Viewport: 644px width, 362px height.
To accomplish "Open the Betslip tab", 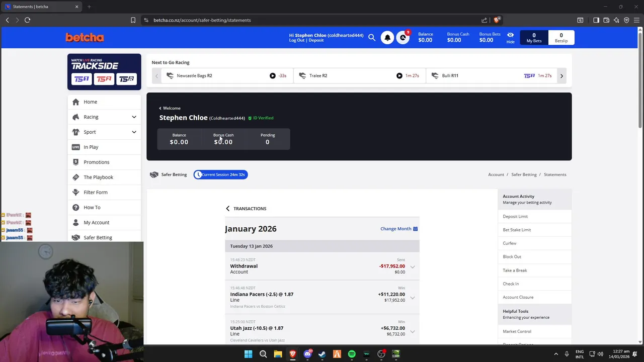I will pos(561,38).
